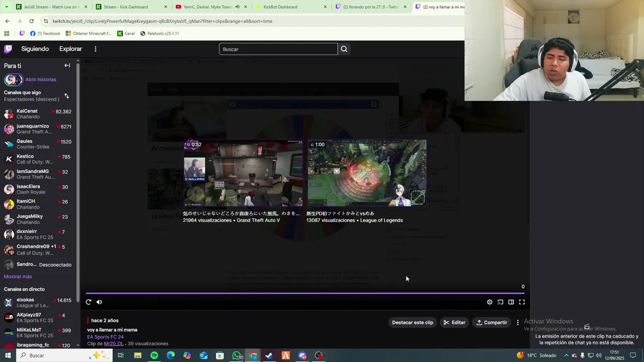Focus the Buscar search field

(278, 49)
